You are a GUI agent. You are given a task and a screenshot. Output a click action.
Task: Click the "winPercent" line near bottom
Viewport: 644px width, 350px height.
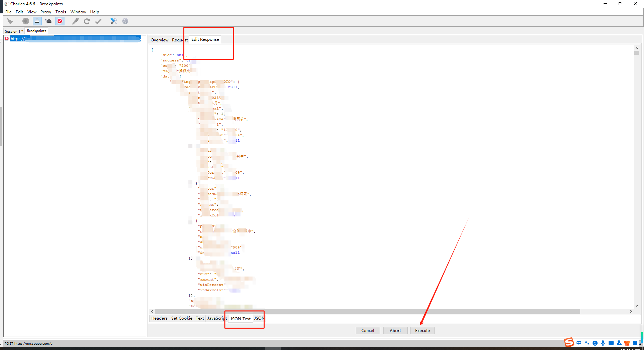(212, 285)
